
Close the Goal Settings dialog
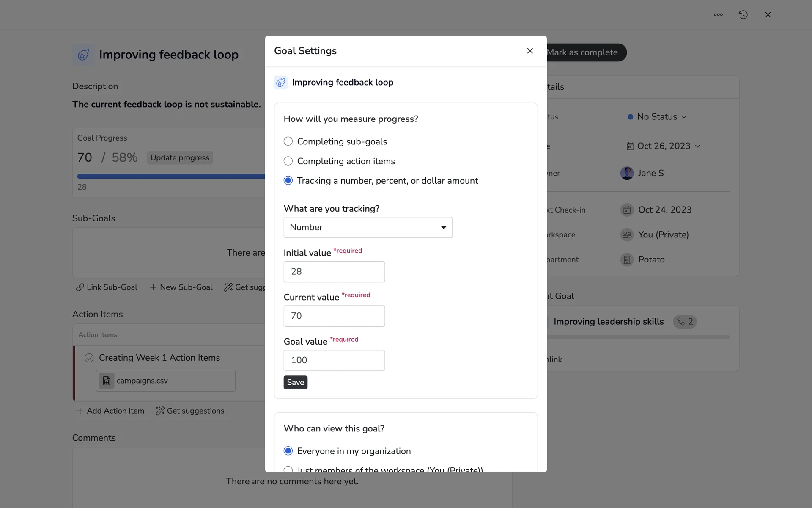[529, 51]
